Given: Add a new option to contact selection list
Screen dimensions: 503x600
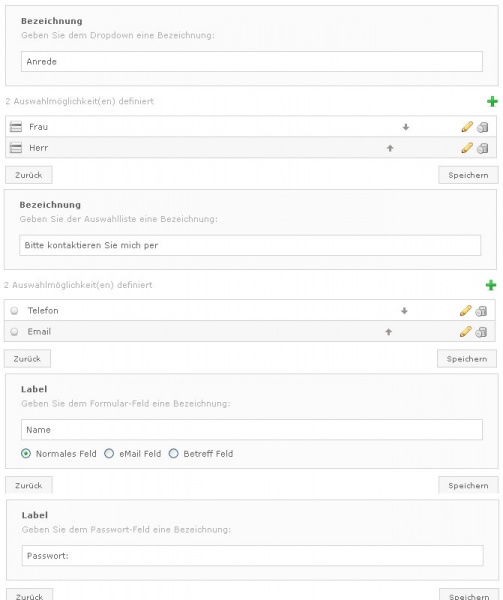Looking at the screenshot, I should (x=491, y=285).
